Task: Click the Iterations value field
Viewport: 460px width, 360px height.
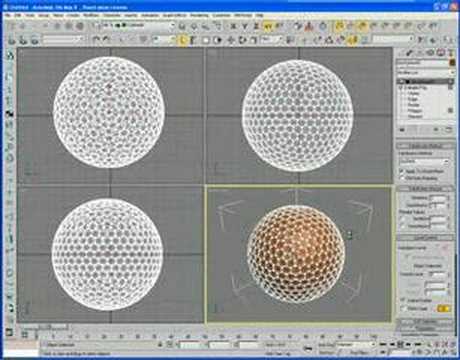Action: [x=438, y=198]
